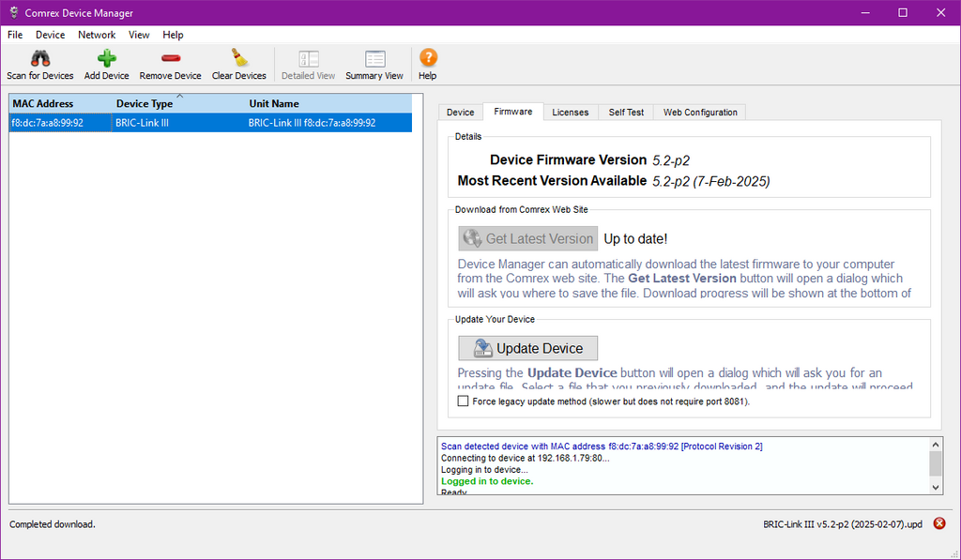Screen dimensions: 961x560
Task: Click the Add Device green plus icon
Action: (x=106, y=59)
